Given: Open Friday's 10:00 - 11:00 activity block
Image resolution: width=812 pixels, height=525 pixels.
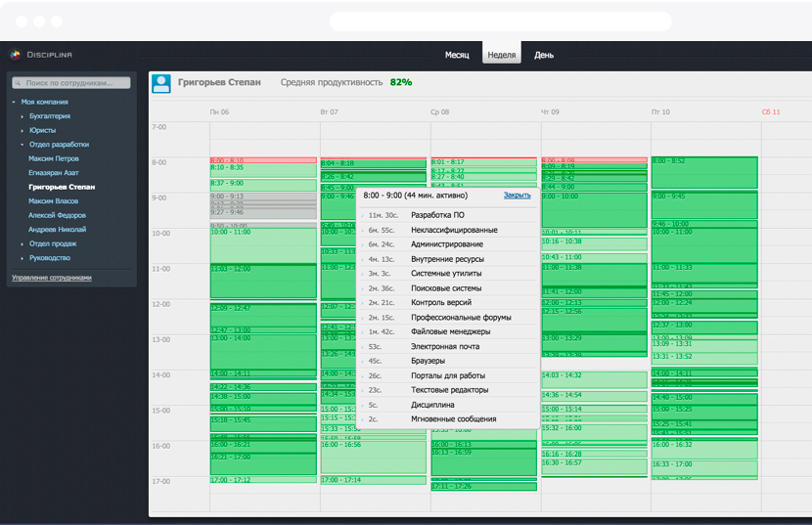Looking at the screenshot, I should [x=704, y=245].
